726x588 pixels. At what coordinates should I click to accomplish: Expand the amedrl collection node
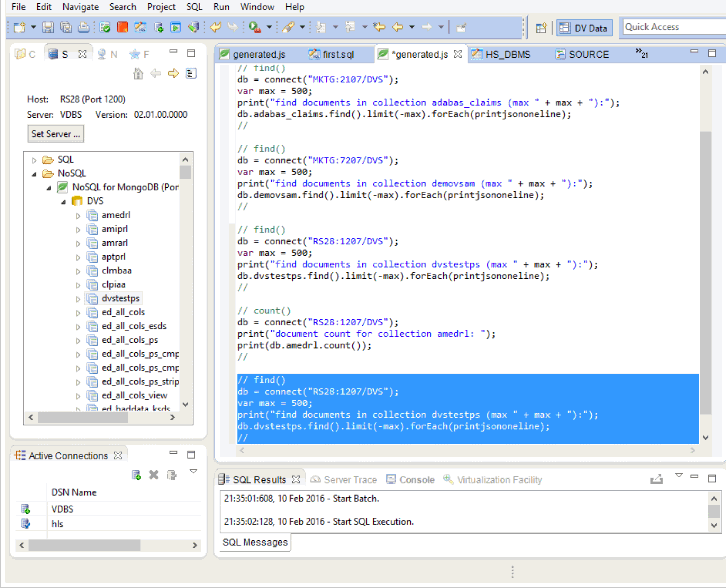[x=78, y=215]
